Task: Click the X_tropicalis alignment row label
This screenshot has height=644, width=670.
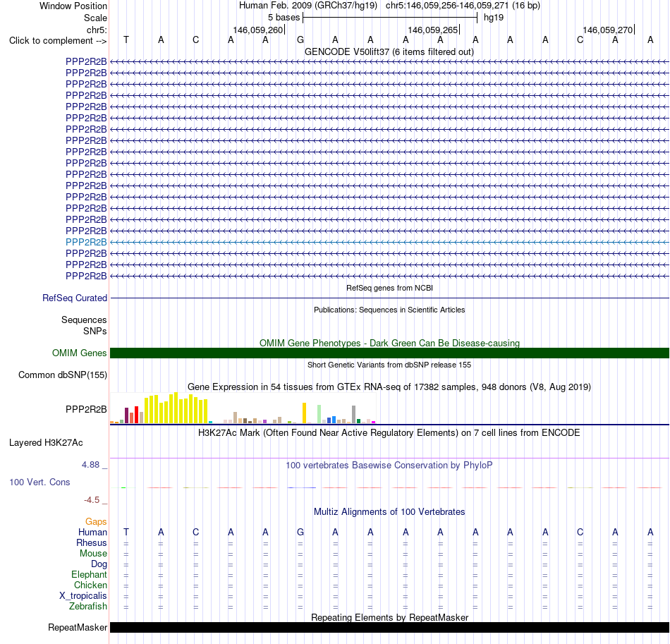Action: (x=83, y=596)
